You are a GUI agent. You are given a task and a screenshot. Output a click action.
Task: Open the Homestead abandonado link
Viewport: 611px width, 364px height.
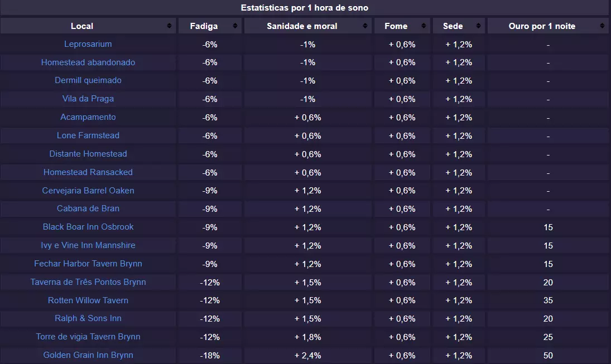tap(88, 62)
